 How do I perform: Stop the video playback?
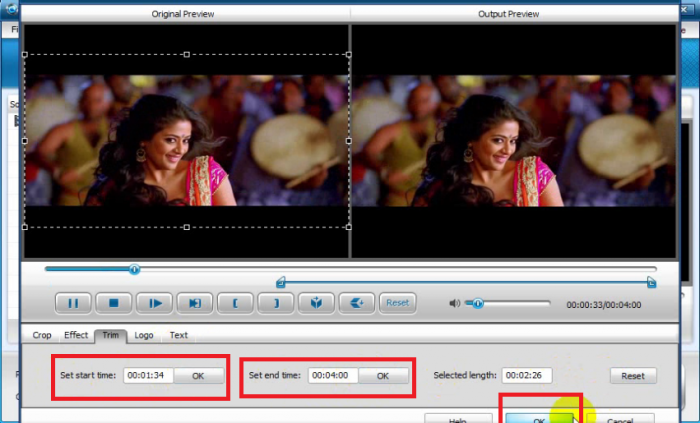pyautogui.click(x=114, y=303)
